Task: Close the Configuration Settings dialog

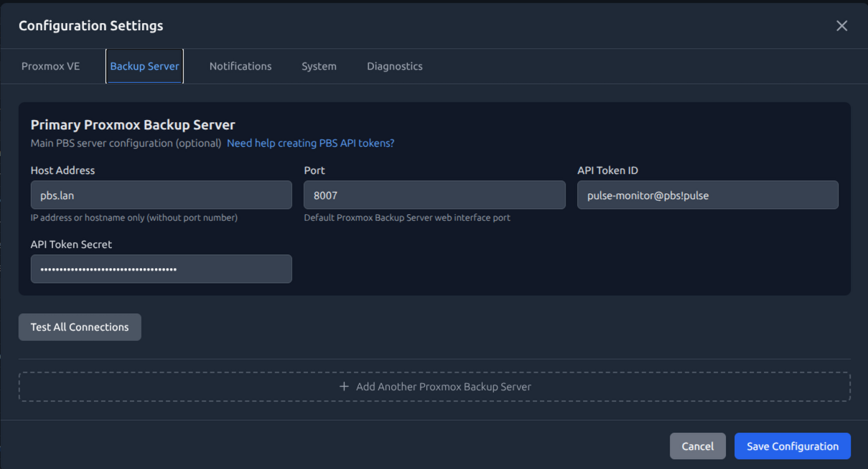Action: pyautogui.click(x=841, y=26)
